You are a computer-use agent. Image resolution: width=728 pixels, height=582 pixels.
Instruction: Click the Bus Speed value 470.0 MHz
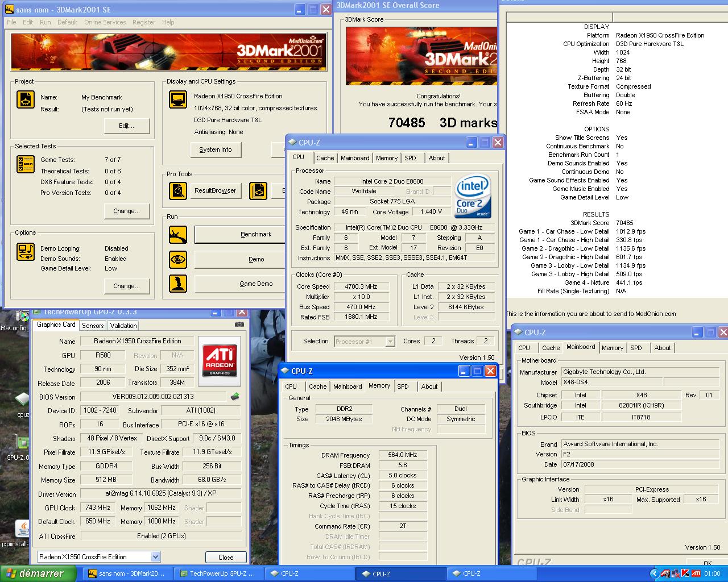[361, 307]
